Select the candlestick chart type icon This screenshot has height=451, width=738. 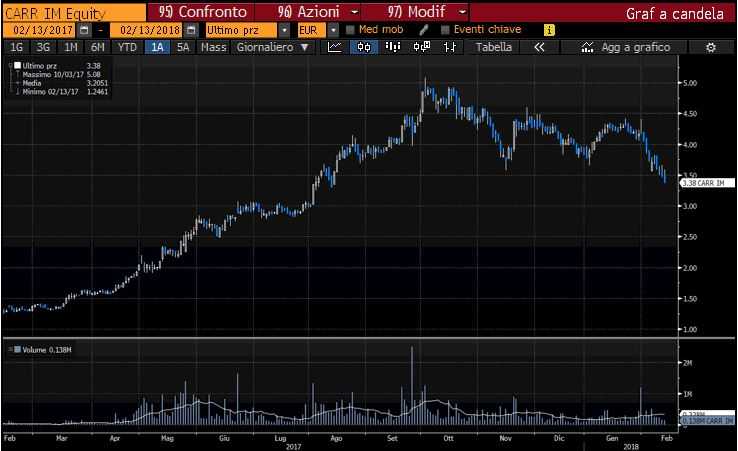[358, 47]
